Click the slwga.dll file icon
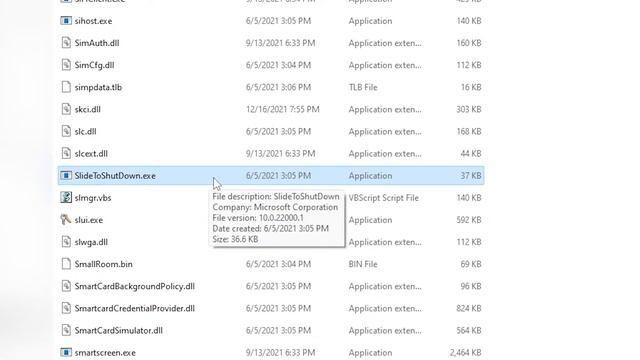640x360 pixels. (66, 242)
